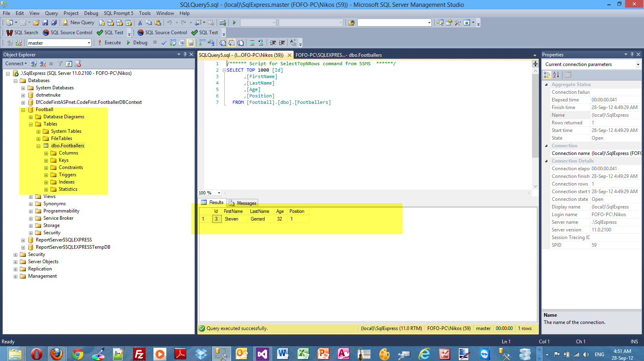Click the Open File folder icon

[36, 23]
